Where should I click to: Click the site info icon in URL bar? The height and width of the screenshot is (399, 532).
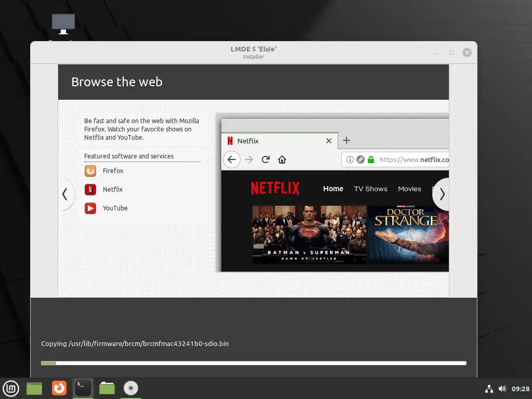tap(350, 159)
